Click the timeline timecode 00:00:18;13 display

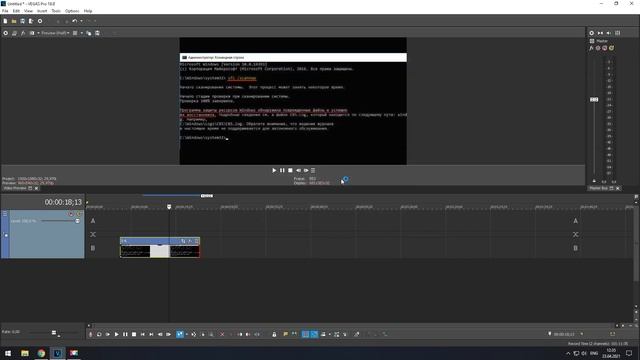(x=63, y=202)
